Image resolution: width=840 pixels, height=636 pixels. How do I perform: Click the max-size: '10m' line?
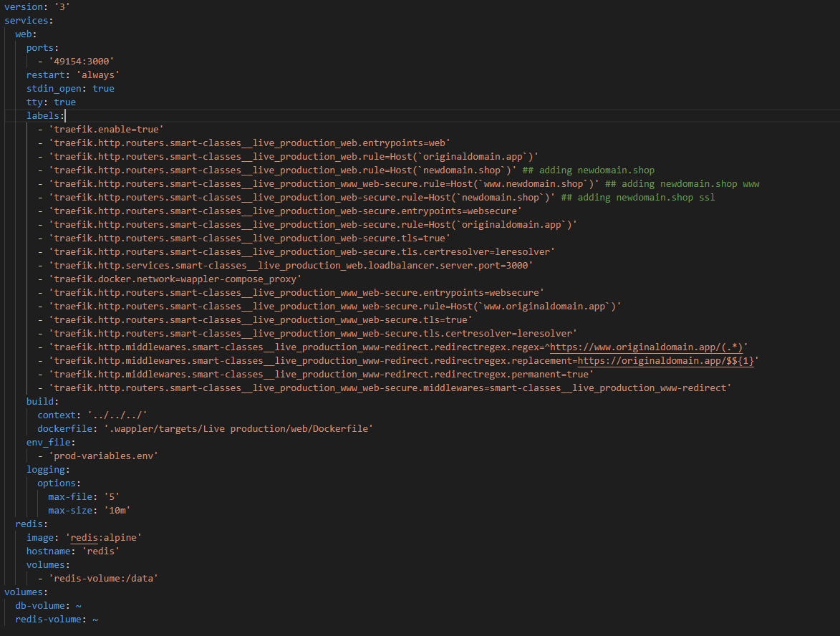(x=90, y=511)
